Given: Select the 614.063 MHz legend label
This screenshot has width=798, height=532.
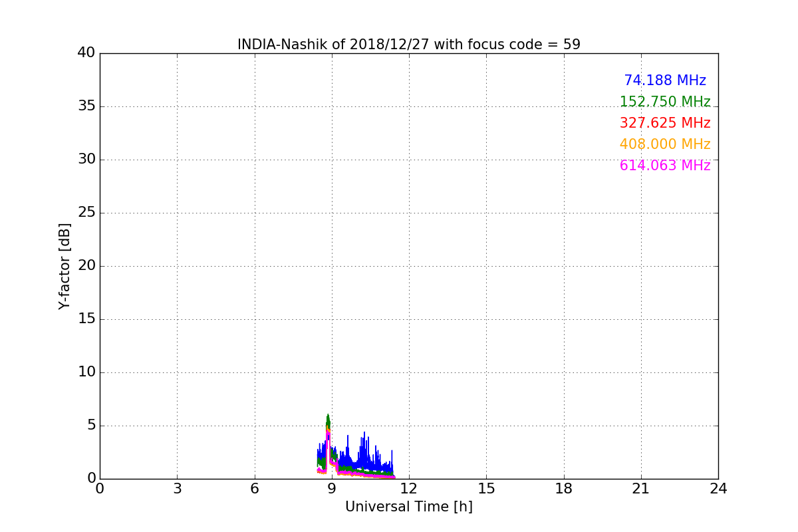Looking at the screenshot, I should (665, 166).
